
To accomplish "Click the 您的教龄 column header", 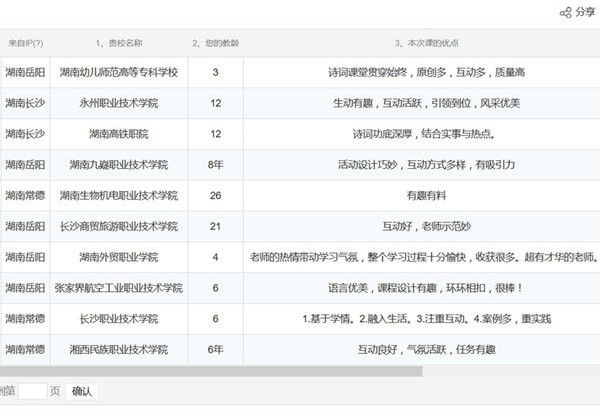I will (x=214, y=43).
